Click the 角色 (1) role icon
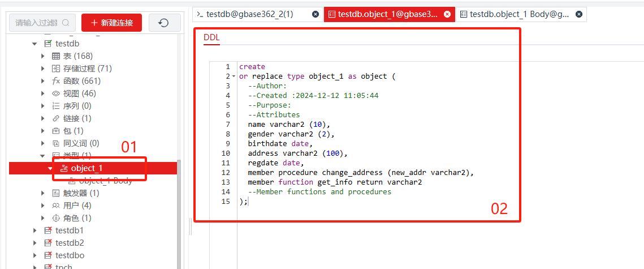Image resolution: width=644 pixels, height=269 pixels. (x=56, y=218)
